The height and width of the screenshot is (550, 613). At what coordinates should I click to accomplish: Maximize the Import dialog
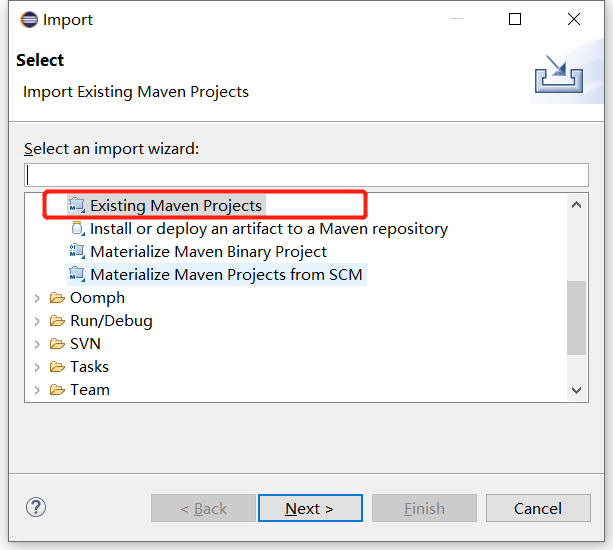[515, 19]
